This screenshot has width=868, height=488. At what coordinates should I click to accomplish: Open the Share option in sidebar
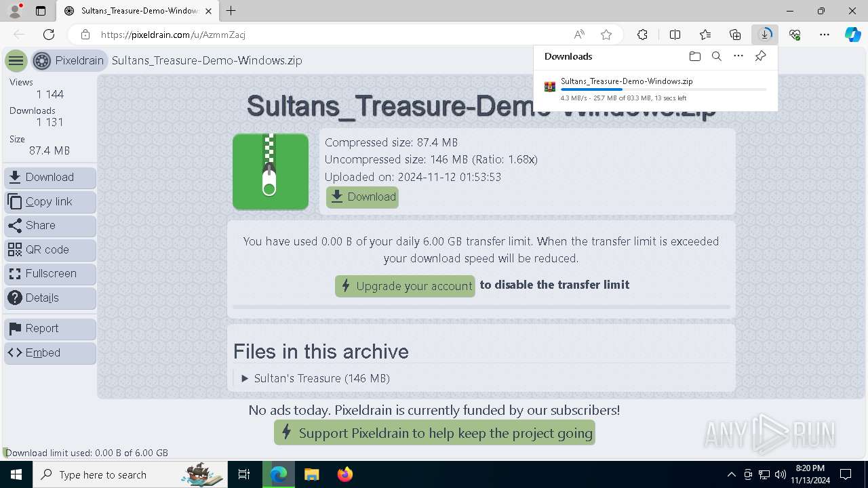click(50, 226)
